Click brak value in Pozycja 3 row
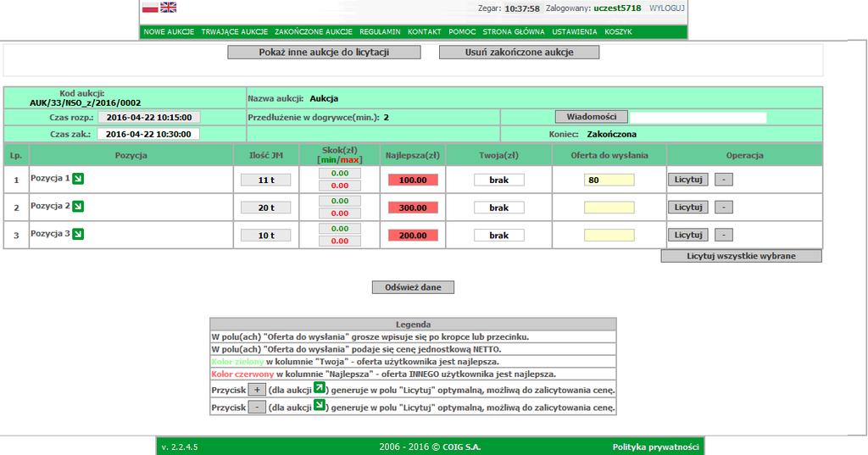 coord(498,236)
